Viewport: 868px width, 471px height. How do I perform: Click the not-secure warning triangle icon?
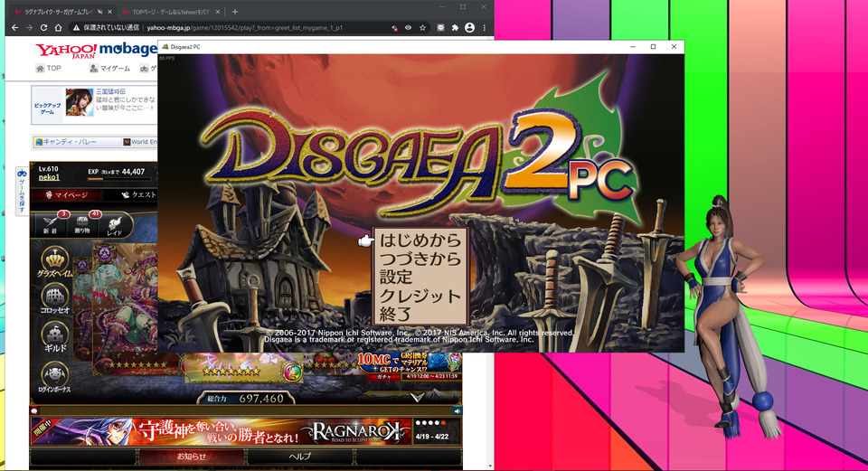76,28
